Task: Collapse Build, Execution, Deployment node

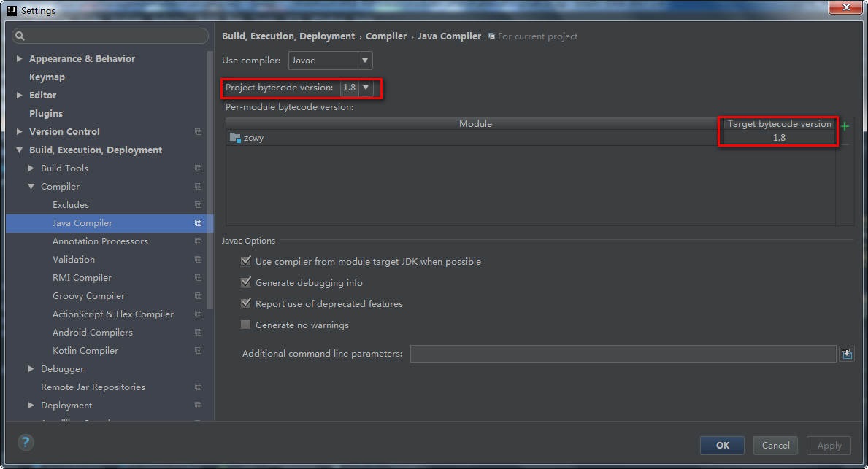Action: [20, 150]
